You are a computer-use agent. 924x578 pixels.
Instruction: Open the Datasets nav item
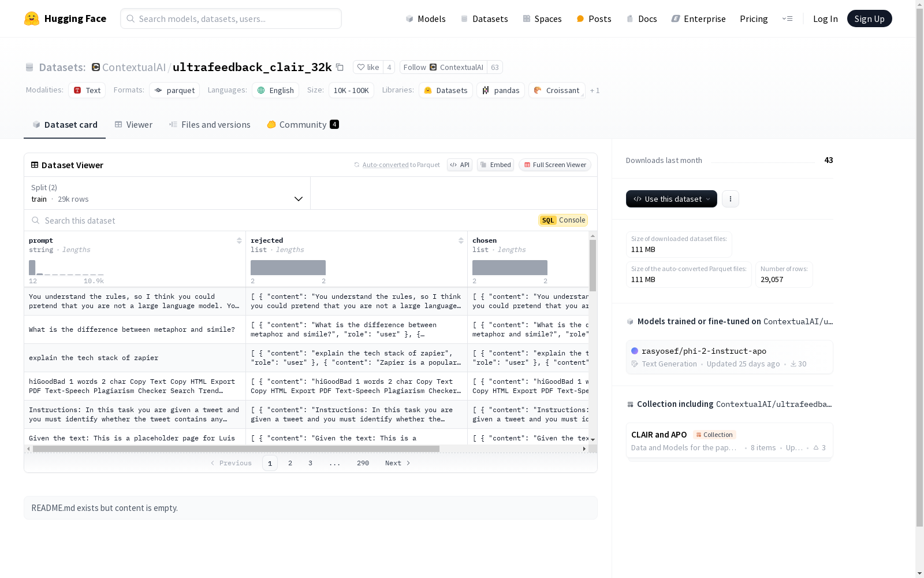[484, 18]
